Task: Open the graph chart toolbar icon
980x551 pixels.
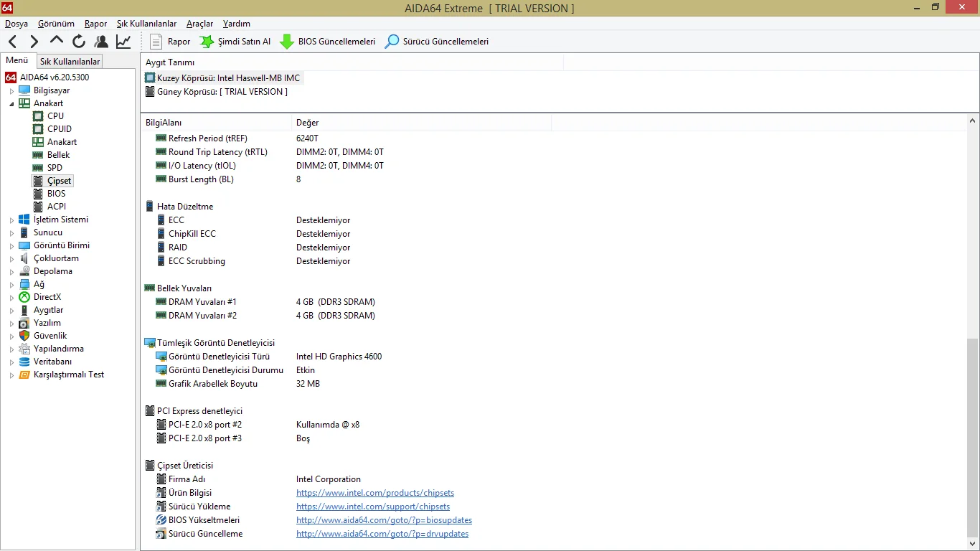Action: point(123,42)
